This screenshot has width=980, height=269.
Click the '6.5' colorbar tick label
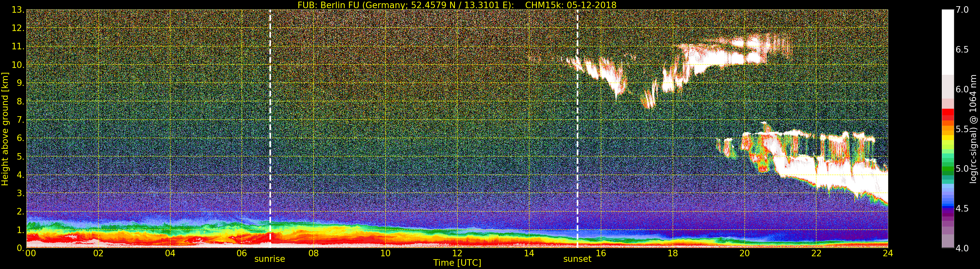point(962,50)
